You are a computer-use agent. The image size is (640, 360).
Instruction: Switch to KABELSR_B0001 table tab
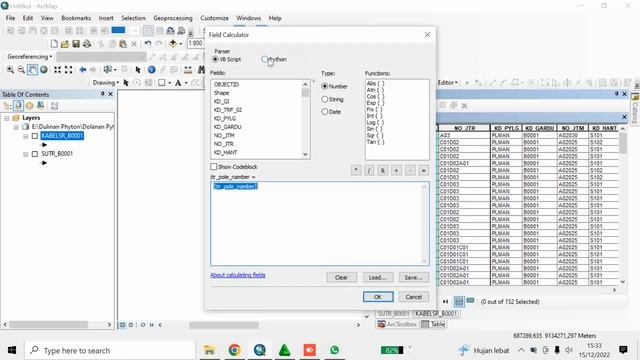pyautogui.click(x=436, y=313)
